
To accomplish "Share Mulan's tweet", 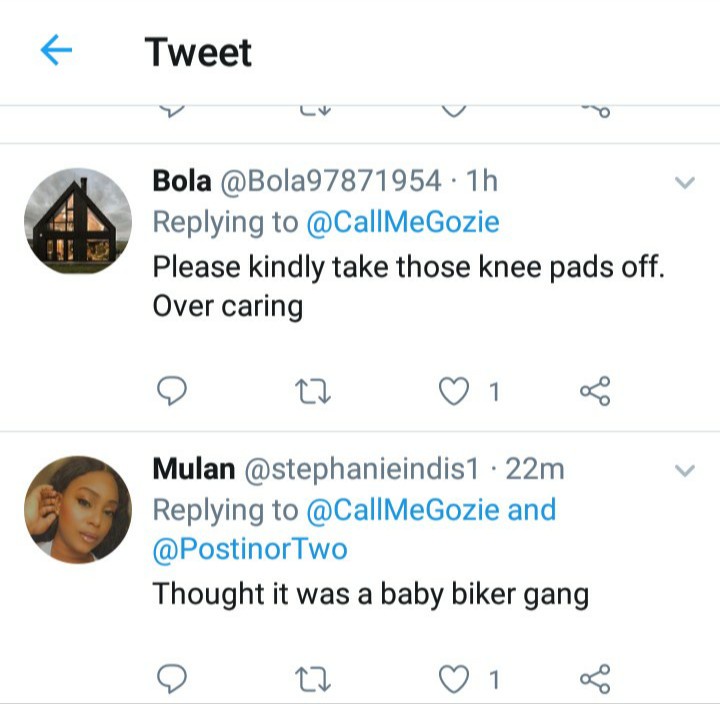I will [595, 680].
